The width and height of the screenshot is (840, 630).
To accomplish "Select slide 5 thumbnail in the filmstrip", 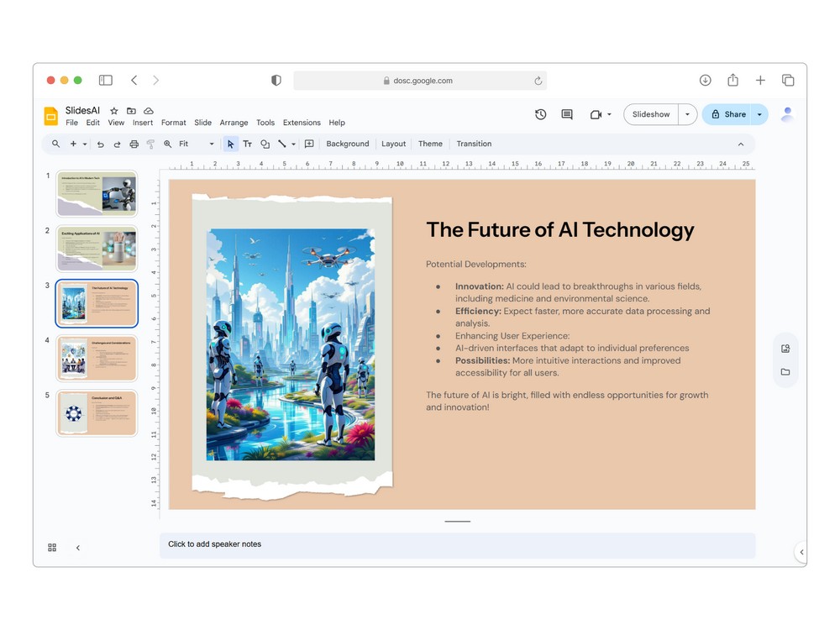I will tap(97, 412).
